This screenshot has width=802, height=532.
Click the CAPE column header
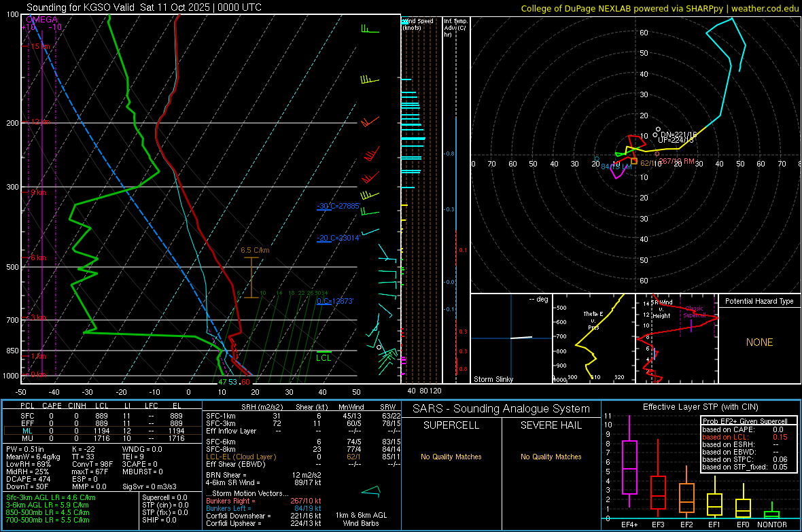point(52,406)
